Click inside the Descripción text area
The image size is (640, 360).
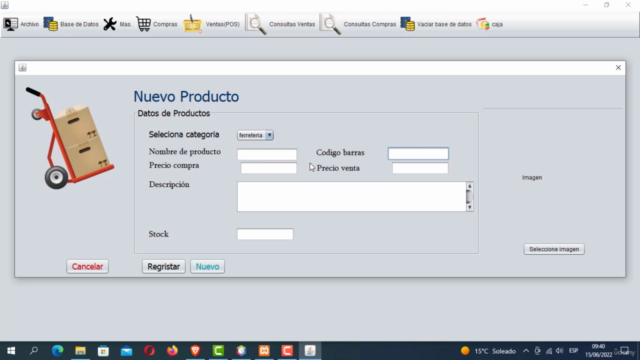coord(351,197)
